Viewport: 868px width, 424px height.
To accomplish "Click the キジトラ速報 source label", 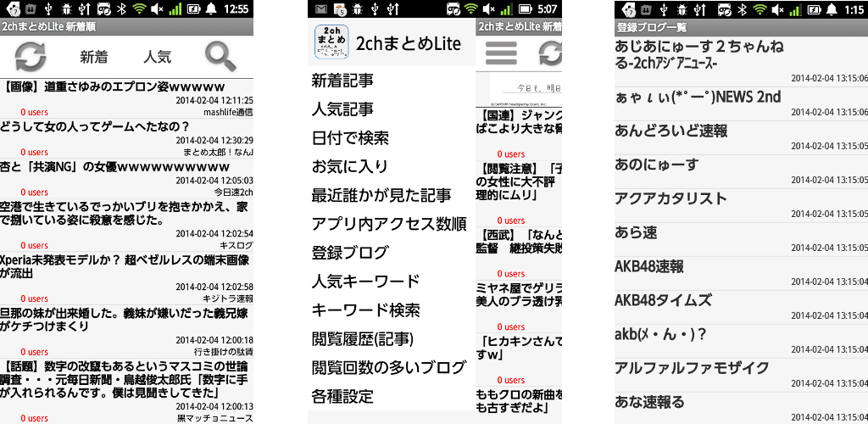I will pos(228,298).
